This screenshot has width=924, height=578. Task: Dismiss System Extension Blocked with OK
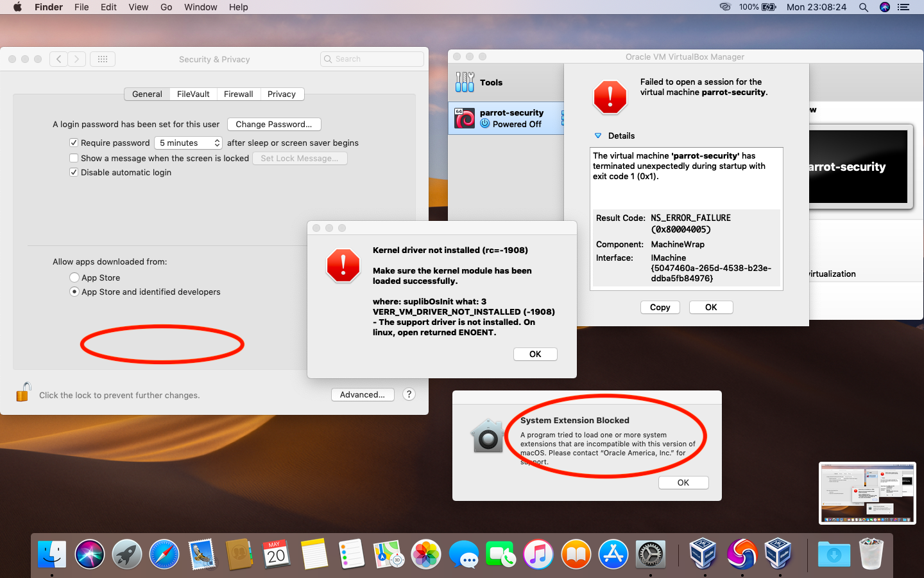[683, 482]
